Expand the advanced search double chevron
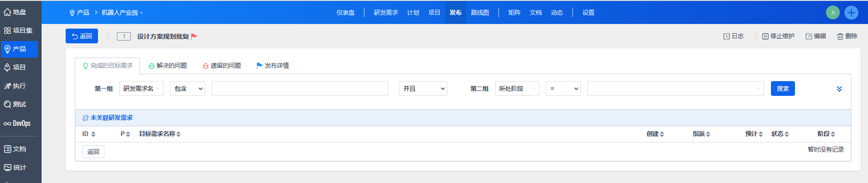 (x=839, y=89)
